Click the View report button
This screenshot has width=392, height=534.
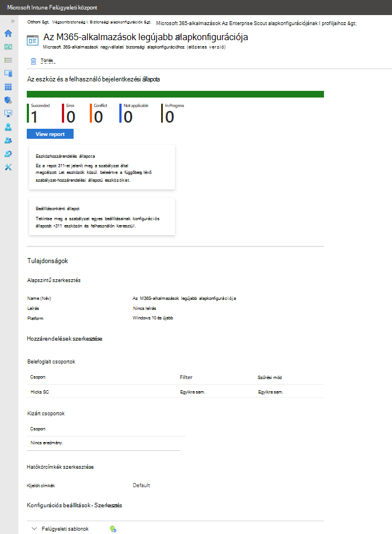[50, 134]
